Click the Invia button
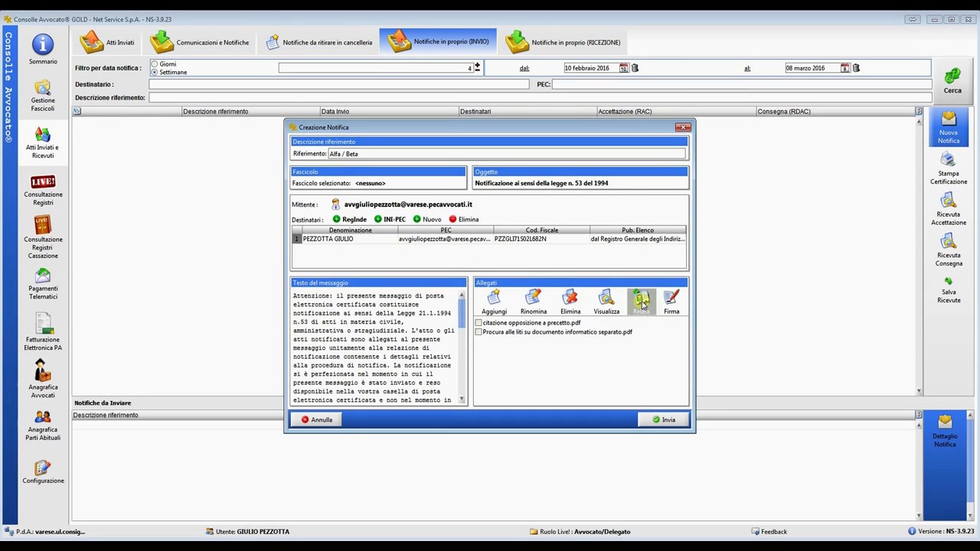 click(664, 419)
